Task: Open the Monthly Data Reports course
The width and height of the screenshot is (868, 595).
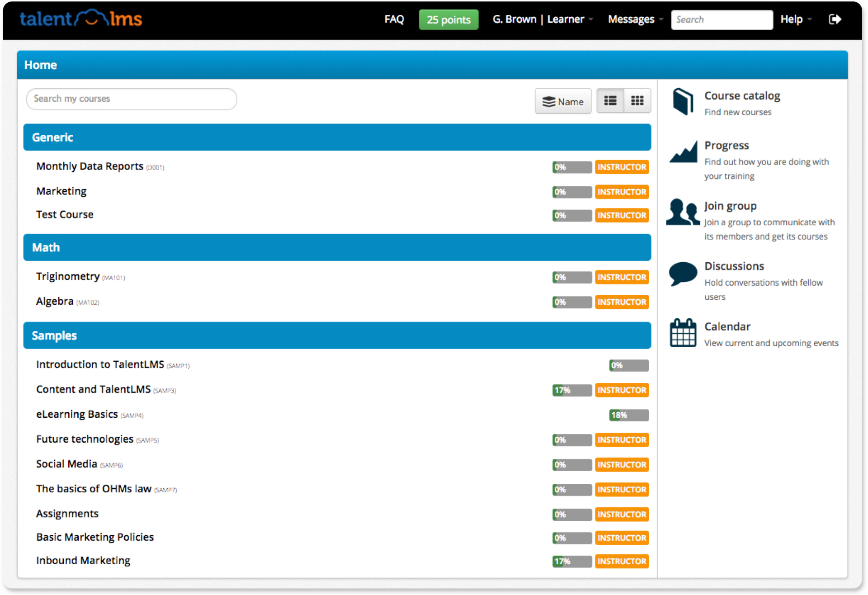Action: [x=90, y=166]
